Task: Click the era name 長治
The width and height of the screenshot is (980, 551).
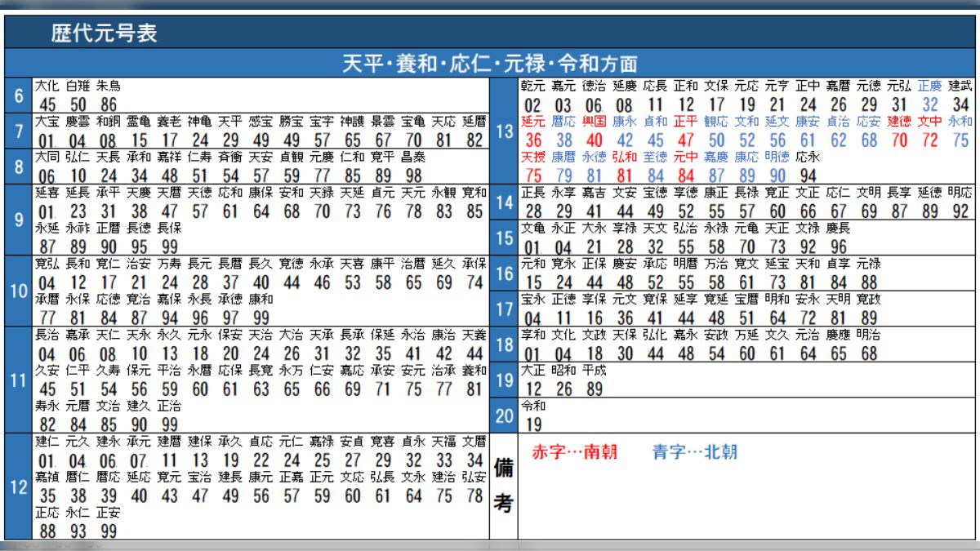Action: pyautogui.click(x=47, y=335)
